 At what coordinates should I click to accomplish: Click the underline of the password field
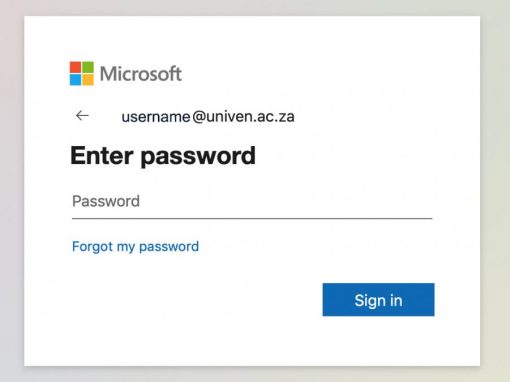pyautogui.click(x=252, y=218)
